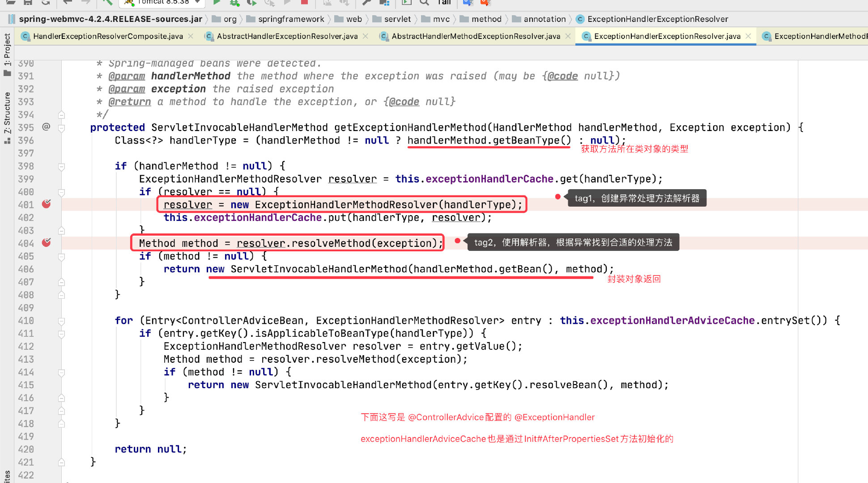Switch to AbstractHandlerMethodExceptionResolver.java tab

click(476, 36)
